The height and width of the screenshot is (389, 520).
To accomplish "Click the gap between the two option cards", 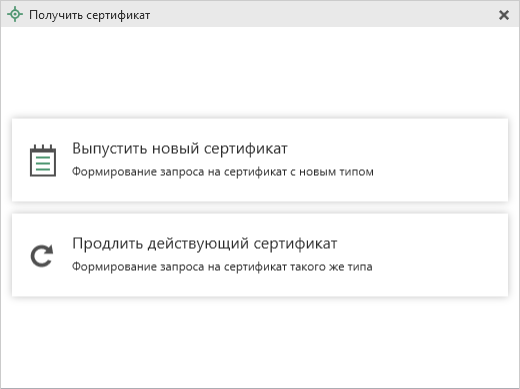I will (x=260, y=208).
